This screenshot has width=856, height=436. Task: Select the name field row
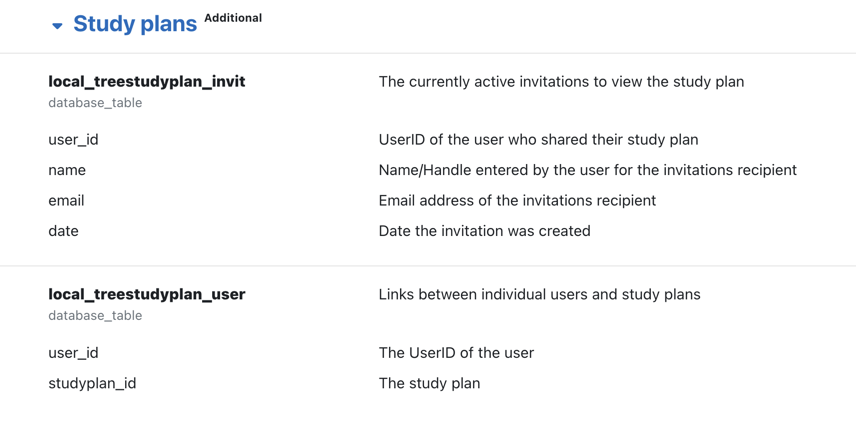click(67, 170)
